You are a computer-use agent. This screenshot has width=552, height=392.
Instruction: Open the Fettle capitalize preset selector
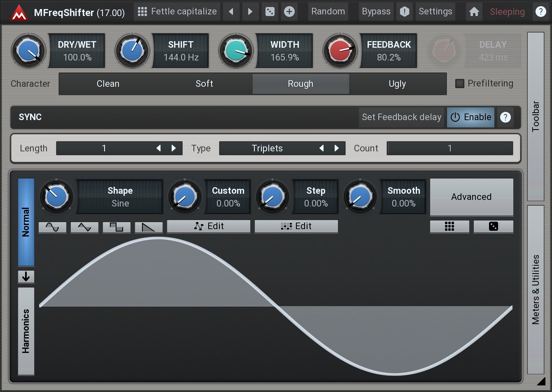[x=177, y=12]
